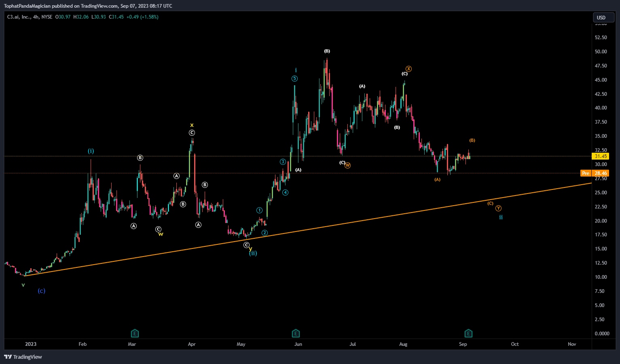Click the open value O30.97
Screen dimensions: 620x364
coord(63,17)
